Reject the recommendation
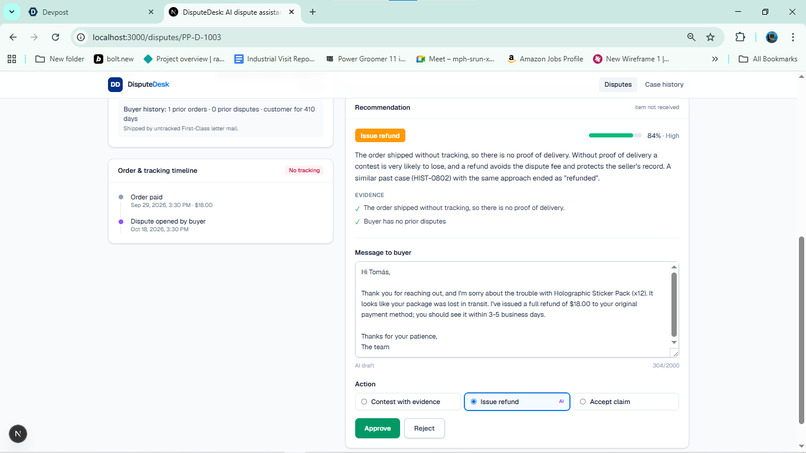 click(x=424, y=428)
